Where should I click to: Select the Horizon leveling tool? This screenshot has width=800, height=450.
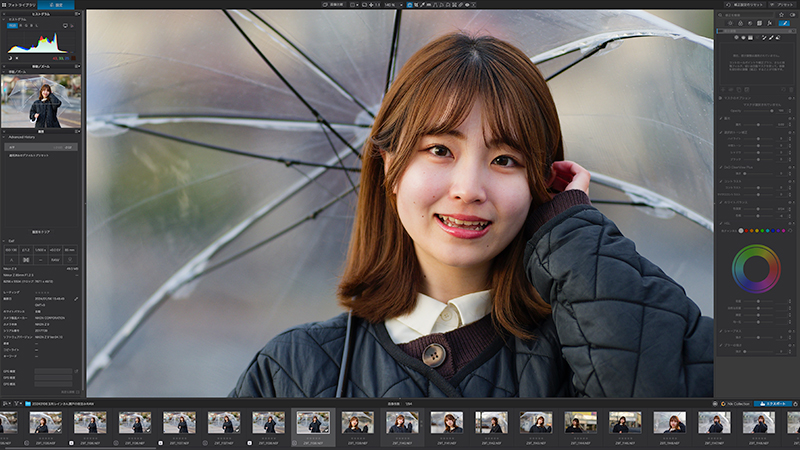(429, 5)
